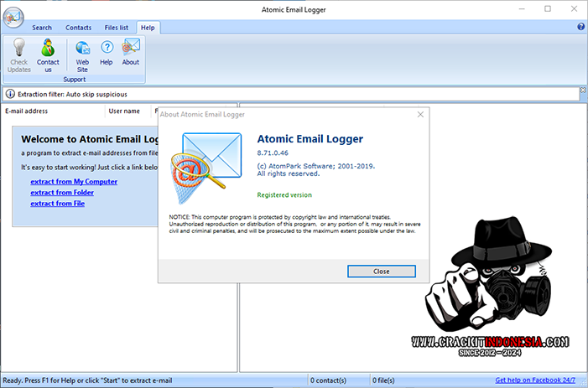Image resolution: width=588 pixels, height=388 pixels.
Task: Click the Help question mark icon in Support group
Action: point(107,49)
